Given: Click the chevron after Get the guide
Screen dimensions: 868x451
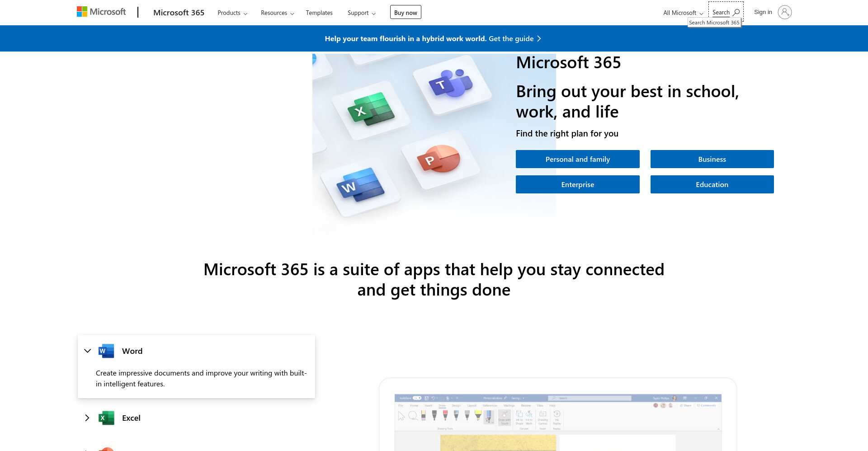Looking at the screenshot, I should [x=539, y=38].
